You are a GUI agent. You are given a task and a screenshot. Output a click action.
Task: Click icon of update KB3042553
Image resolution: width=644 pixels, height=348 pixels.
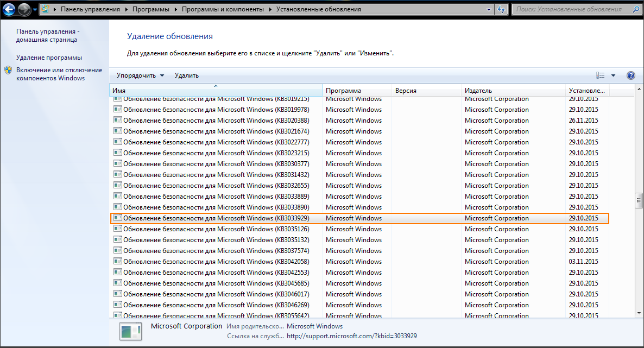117,272
